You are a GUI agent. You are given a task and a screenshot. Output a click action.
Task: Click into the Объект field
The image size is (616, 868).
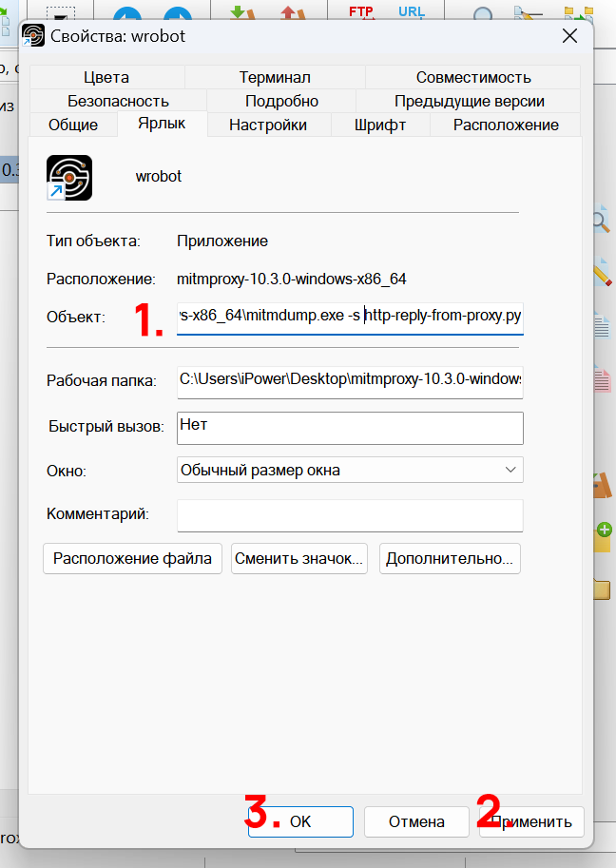350,317
